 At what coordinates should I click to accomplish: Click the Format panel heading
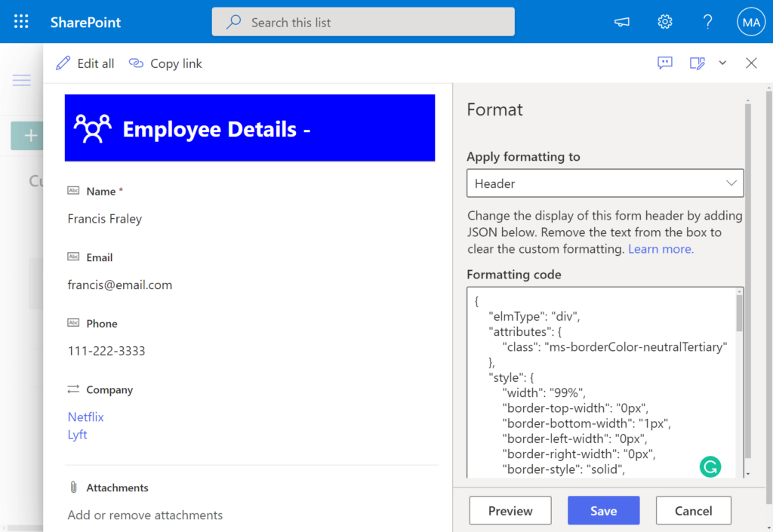(494, 109)
